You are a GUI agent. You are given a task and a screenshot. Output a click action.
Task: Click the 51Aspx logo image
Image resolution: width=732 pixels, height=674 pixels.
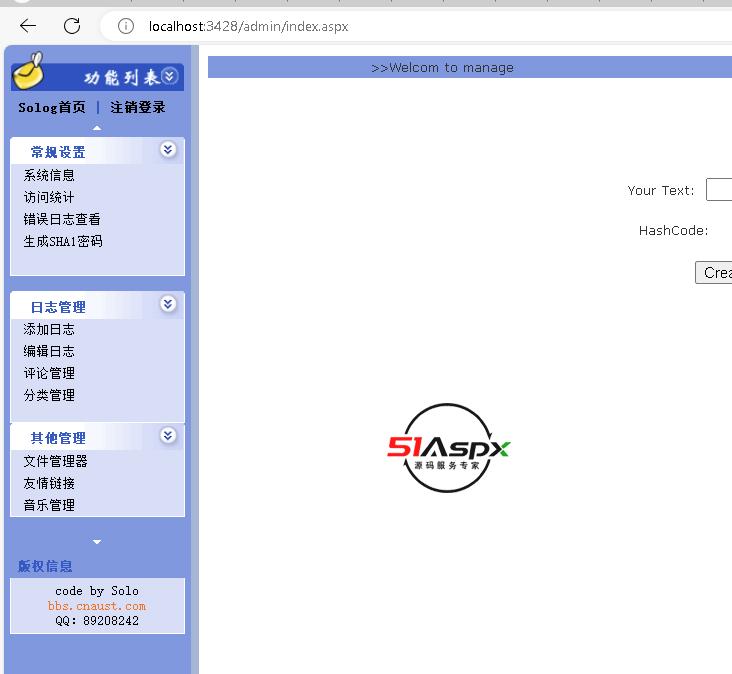click(449, 448)
